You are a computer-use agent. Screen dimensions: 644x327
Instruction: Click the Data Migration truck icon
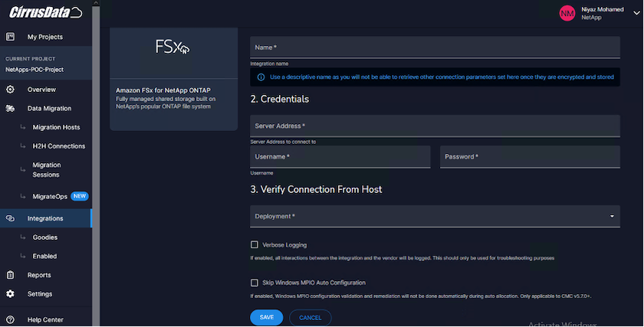coord(11,109)
